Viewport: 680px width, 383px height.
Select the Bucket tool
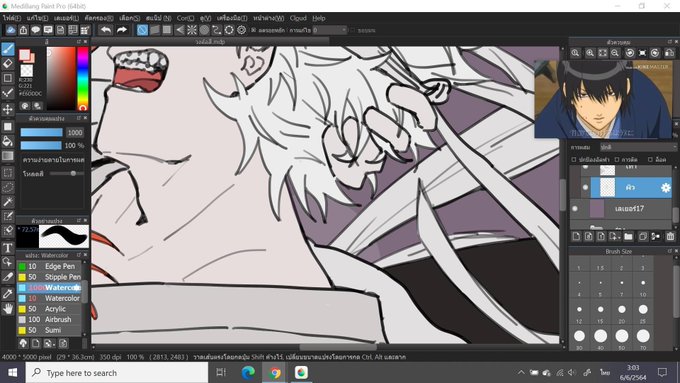pyautogui.click(x=8, y=141)
